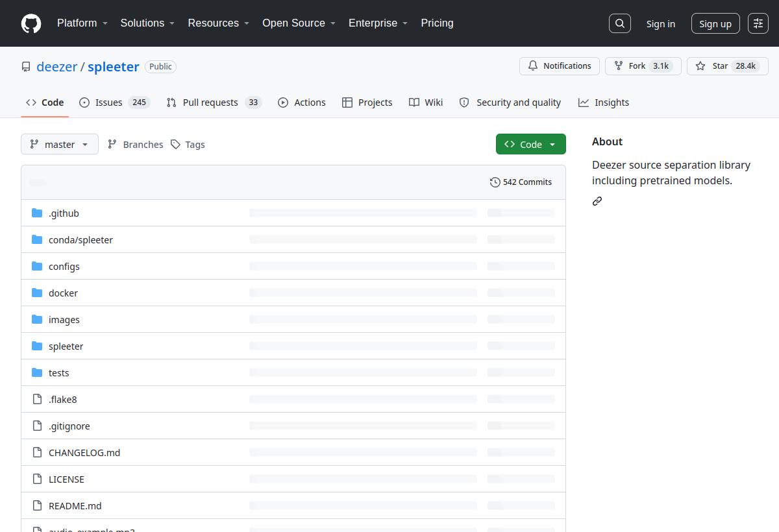Click the link icon under About
Viewport: 779px width, 532px height.
[x=597, y=201]
